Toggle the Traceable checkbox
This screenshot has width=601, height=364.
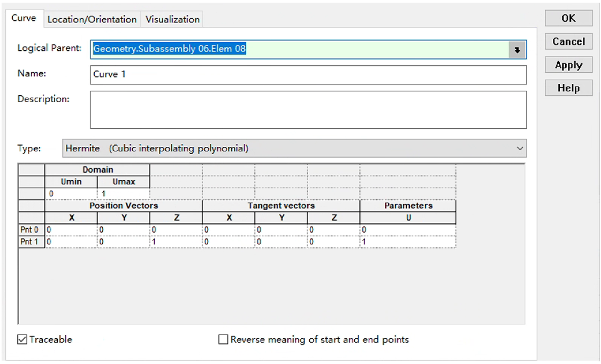(22, 339)
